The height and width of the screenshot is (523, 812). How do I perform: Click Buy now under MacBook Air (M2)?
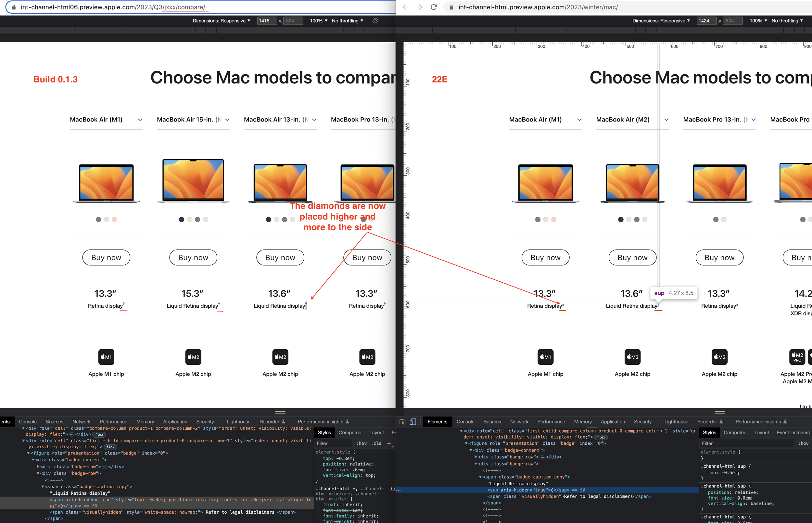(x=632, y=257)
